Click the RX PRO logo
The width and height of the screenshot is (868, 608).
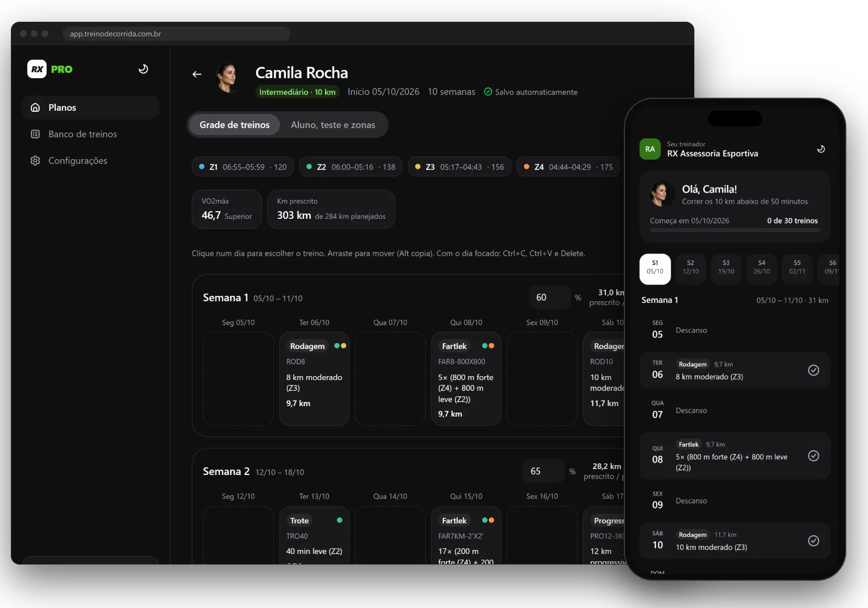tap(50, 69)
